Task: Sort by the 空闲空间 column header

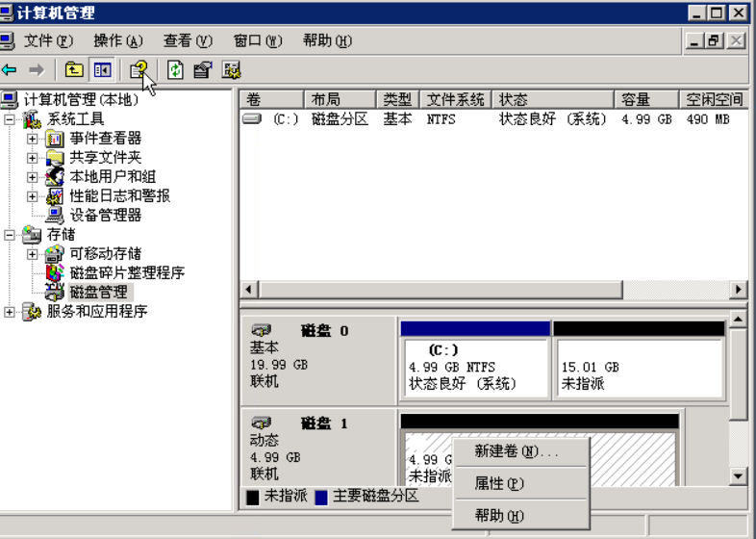Action: 714,99
